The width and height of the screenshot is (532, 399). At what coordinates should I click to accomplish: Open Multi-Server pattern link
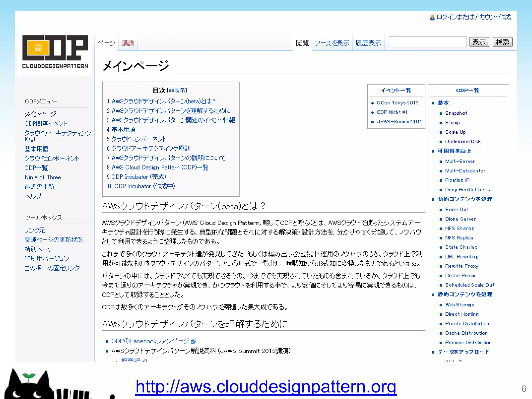tap(460, 161)
